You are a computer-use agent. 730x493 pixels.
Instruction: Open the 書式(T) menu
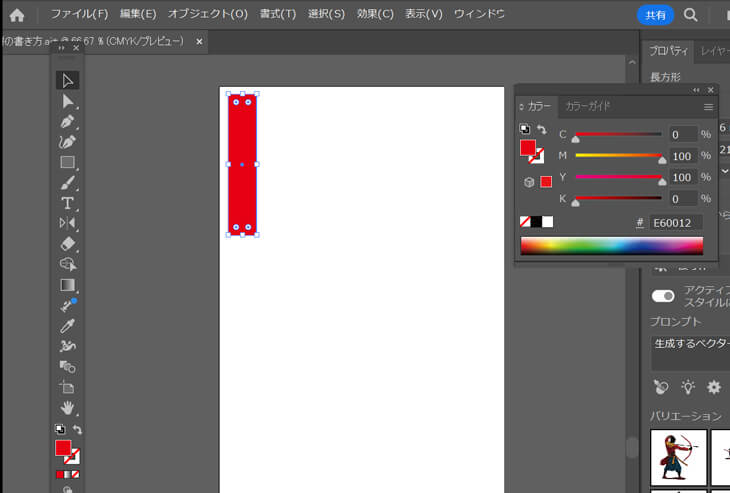coord(277,14)
